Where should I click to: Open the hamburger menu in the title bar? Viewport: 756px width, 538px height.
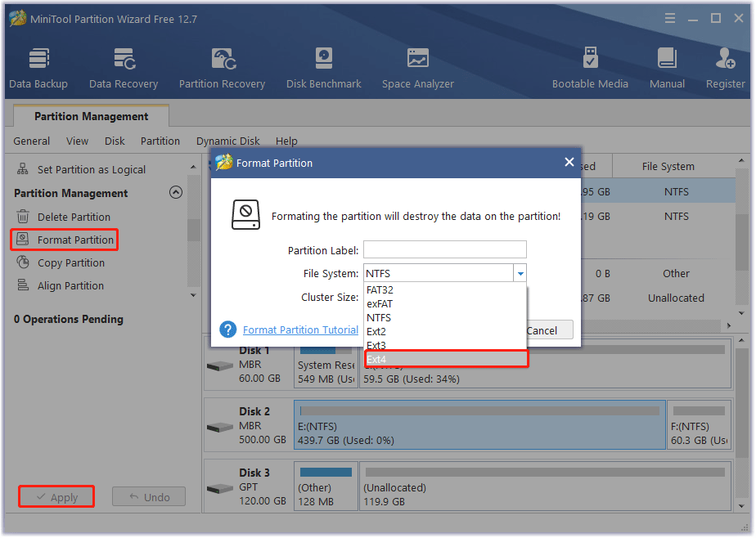(x=670, y=18)
